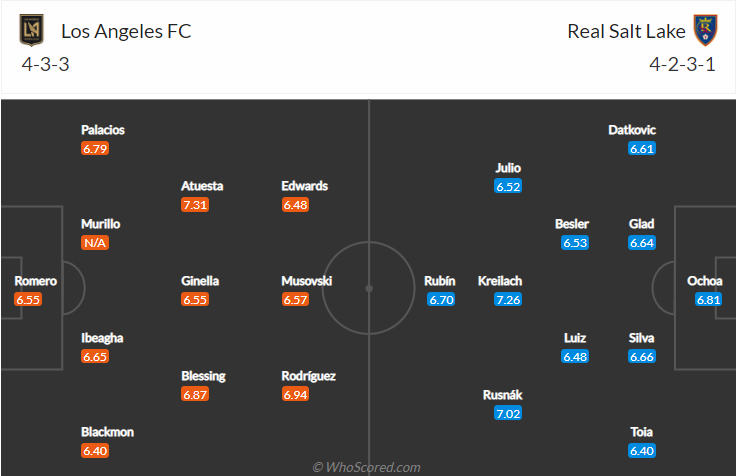The width and height of the screenshot is (736, 476).
Task: Click Murillo's N/A rating badge
Action: [95, 243]
